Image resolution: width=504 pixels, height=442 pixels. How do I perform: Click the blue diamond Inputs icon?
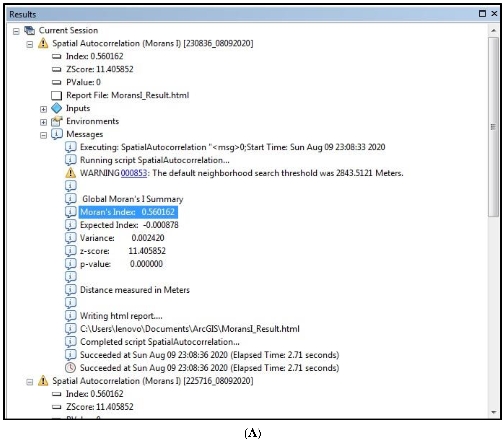(56, 108)
